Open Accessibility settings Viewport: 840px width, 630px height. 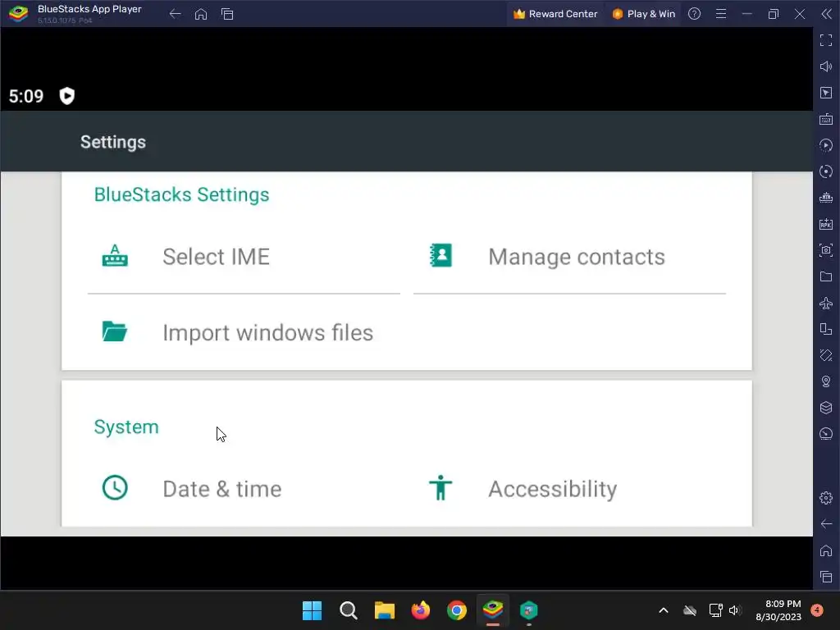(569, 489)
